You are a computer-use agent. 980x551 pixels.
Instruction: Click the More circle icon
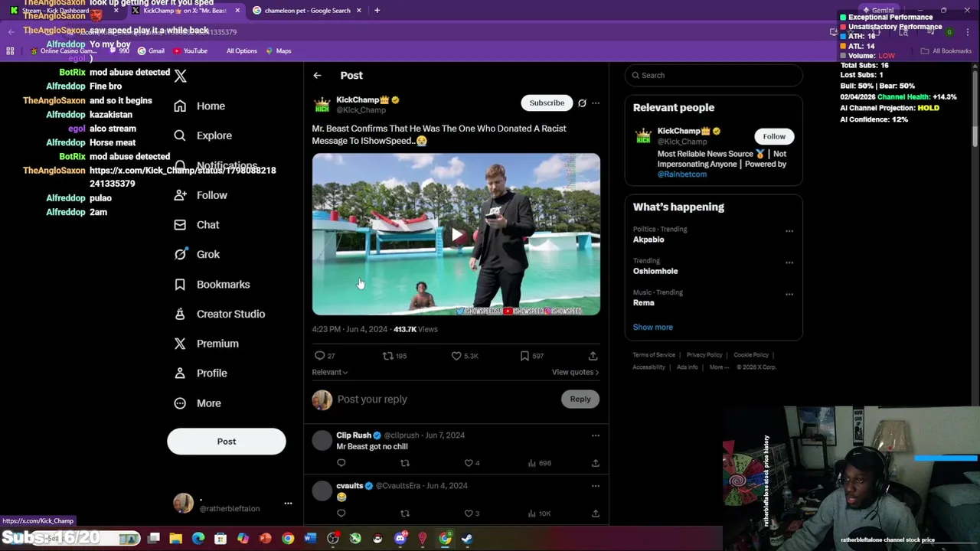pyautogui.click(x=180, y=403)
